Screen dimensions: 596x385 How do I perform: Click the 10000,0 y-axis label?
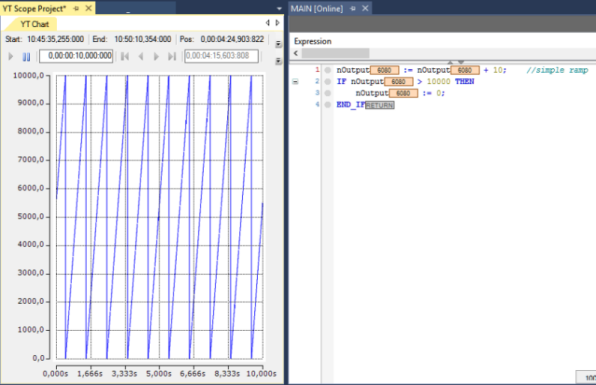point(29,75)
